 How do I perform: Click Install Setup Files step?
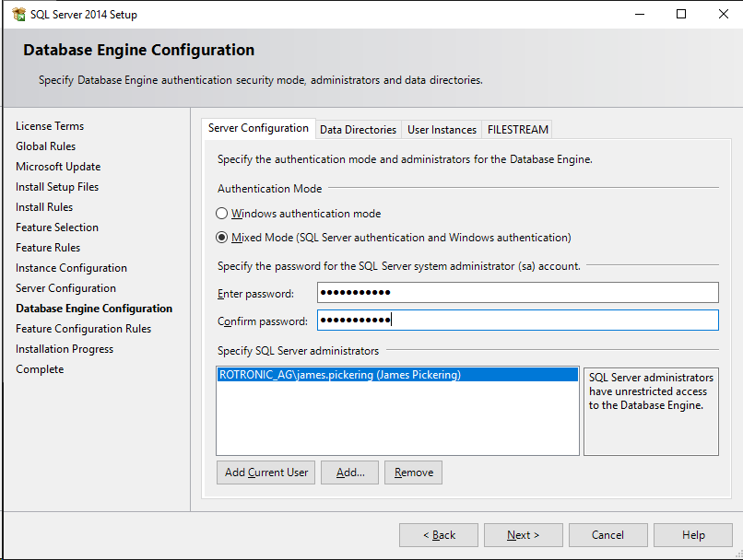point(57,187)
